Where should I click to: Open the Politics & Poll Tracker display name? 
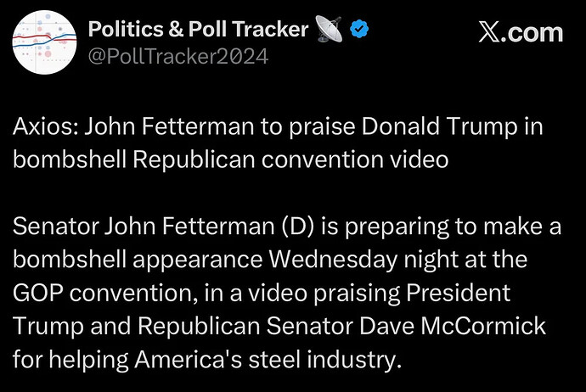tap(198, 29)
